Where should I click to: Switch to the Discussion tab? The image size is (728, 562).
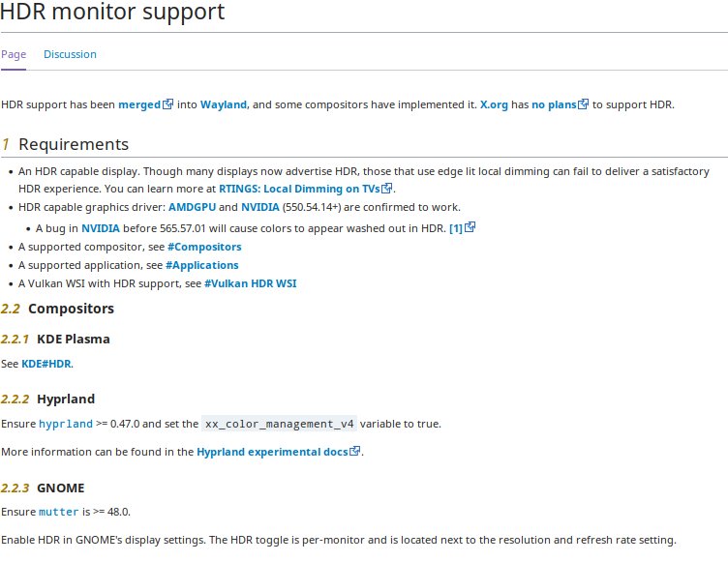[70, 54]
